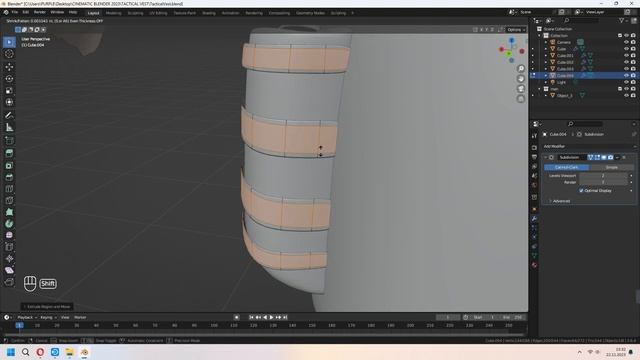
Task: Expand Extrude Region and Move operator panel
Action: 47,307
